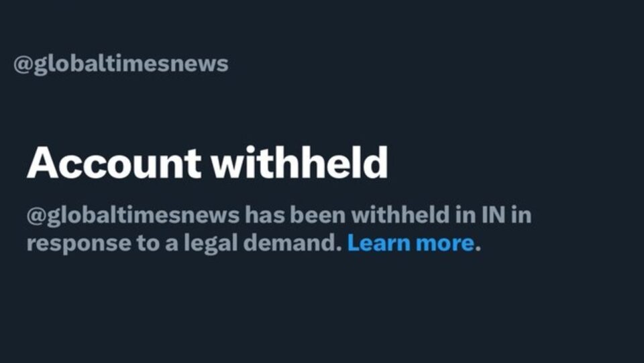Open the Learn more link
Viewport: 644px width, 363px height.
tap(411, 243)
